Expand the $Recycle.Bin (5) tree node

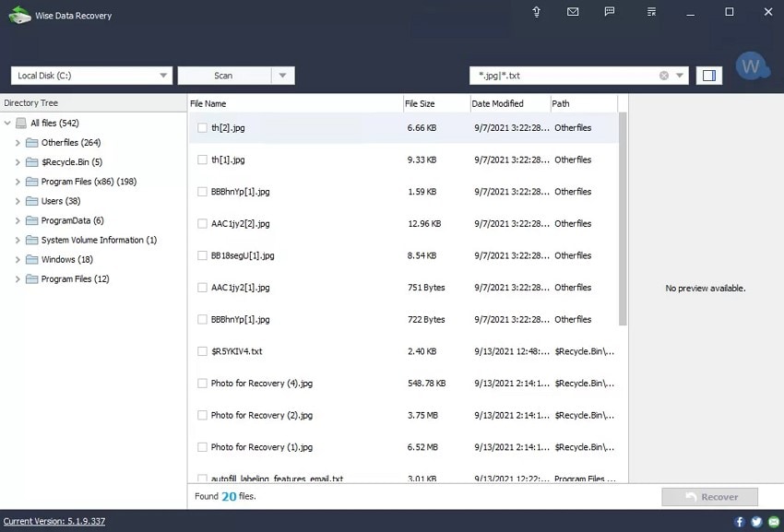[18, 162]
